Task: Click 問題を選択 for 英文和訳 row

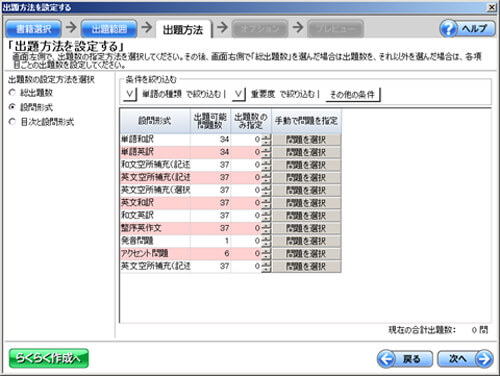Action: (306, 203)
